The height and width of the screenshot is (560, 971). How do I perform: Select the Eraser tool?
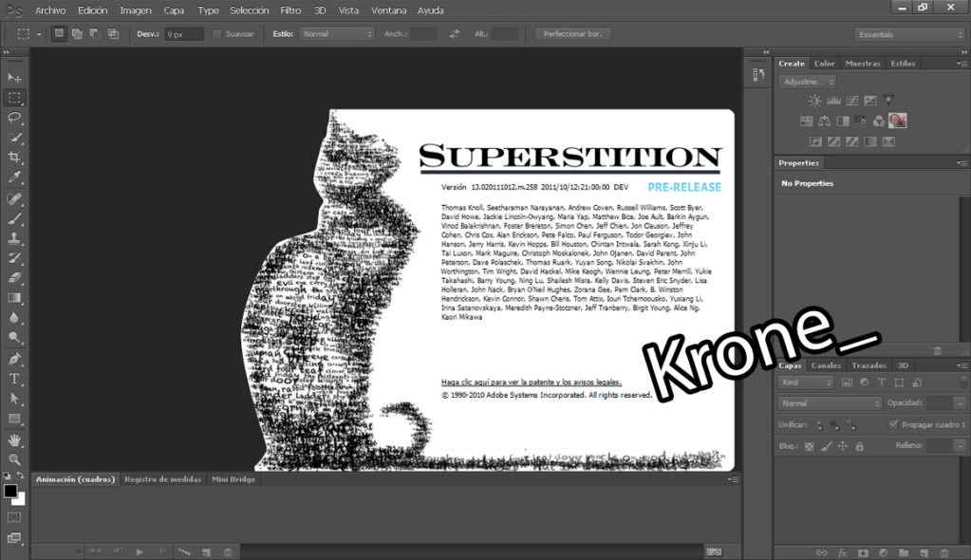tap(14, 278)
